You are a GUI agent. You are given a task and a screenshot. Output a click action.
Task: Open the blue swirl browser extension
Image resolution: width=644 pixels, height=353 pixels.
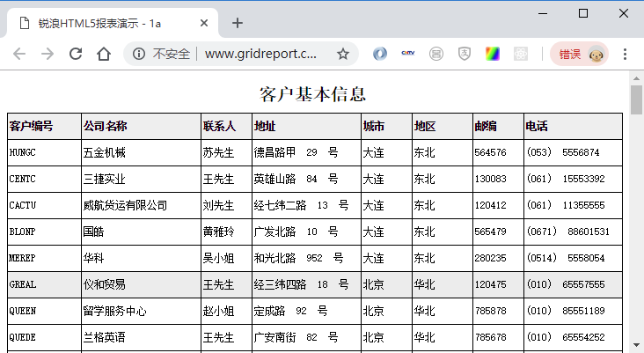pos(380,54)
